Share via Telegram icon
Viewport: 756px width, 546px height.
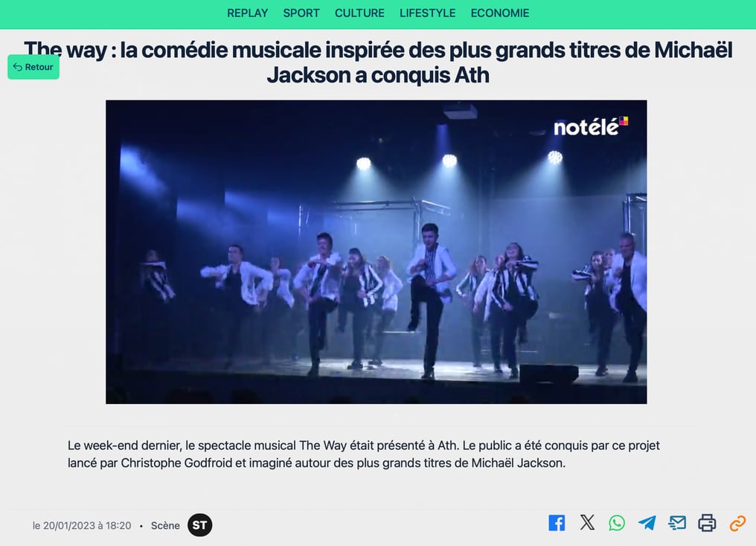coord(647,523)
